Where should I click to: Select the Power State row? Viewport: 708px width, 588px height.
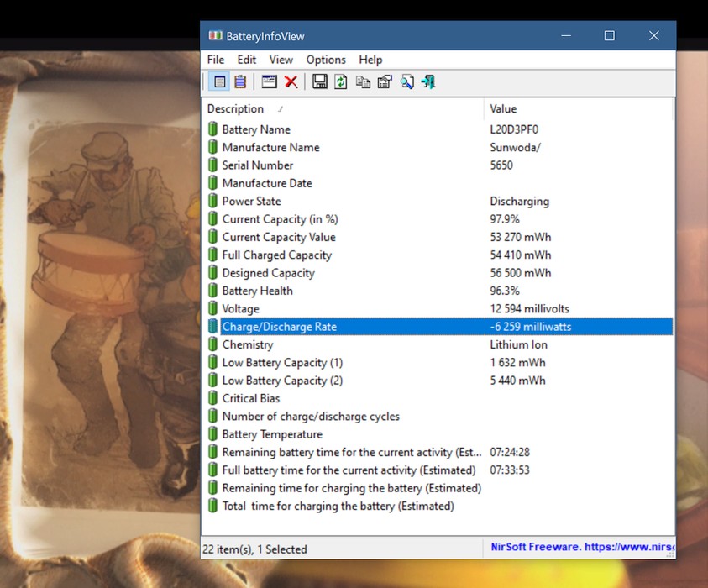click(439, 201)
